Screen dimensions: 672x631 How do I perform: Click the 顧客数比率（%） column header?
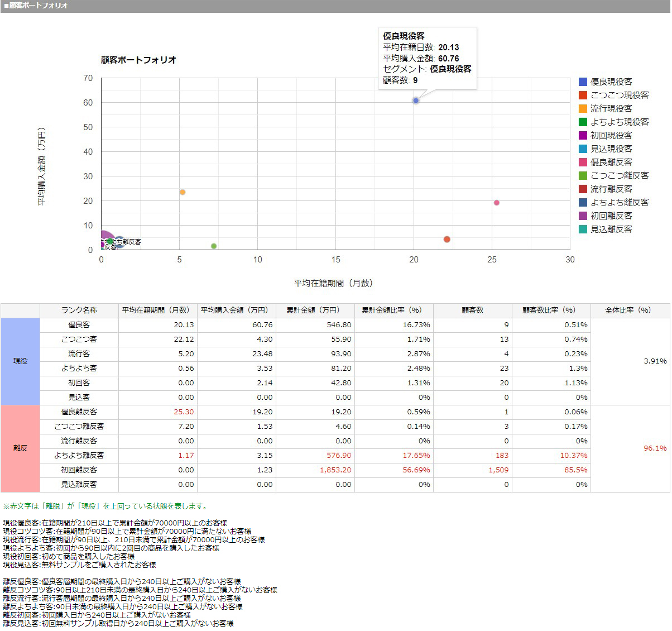click(551, 310)
